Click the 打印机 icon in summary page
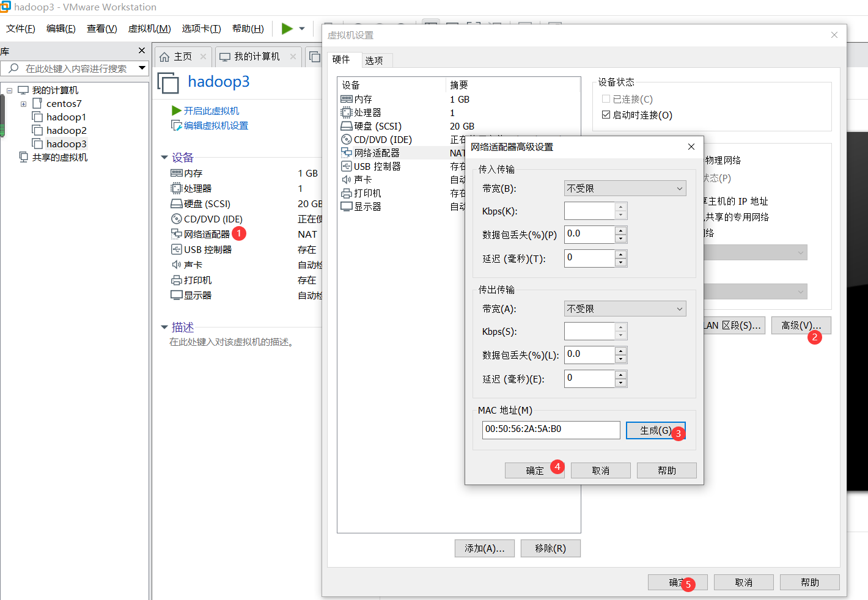868x600 pixels. pos(177,280)
